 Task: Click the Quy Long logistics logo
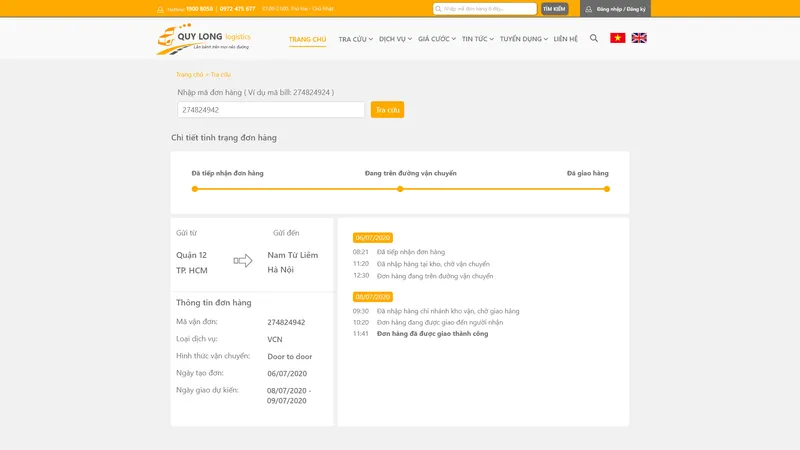(204, 39)
